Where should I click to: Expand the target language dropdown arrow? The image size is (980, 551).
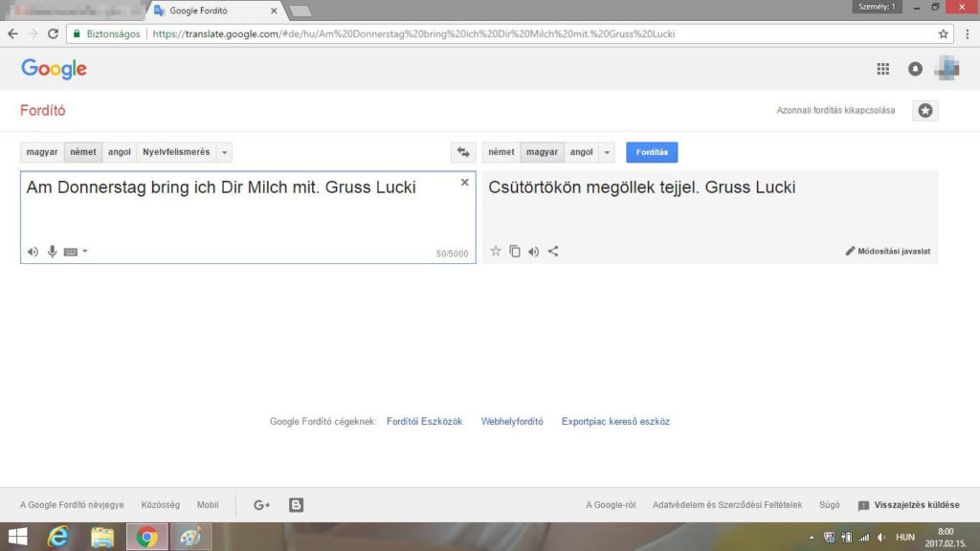tap(607, 152)
